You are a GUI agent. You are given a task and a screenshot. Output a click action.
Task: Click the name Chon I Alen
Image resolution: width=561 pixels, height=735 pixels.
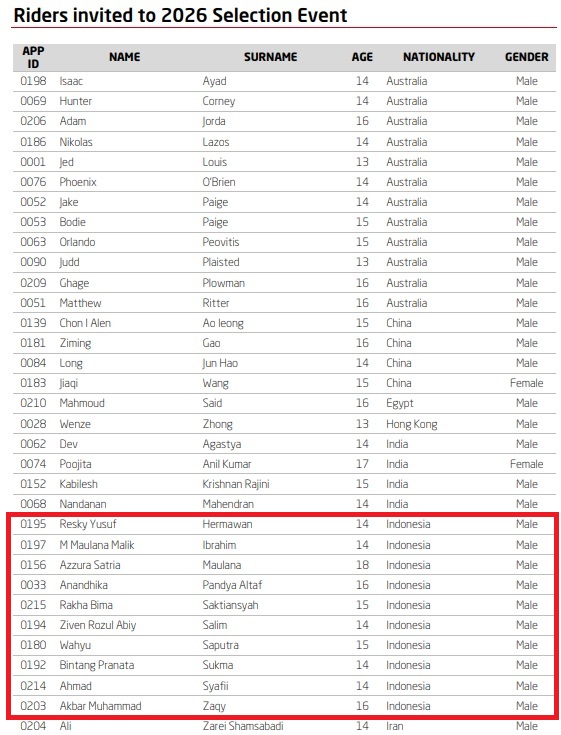(x=85, y=323)
